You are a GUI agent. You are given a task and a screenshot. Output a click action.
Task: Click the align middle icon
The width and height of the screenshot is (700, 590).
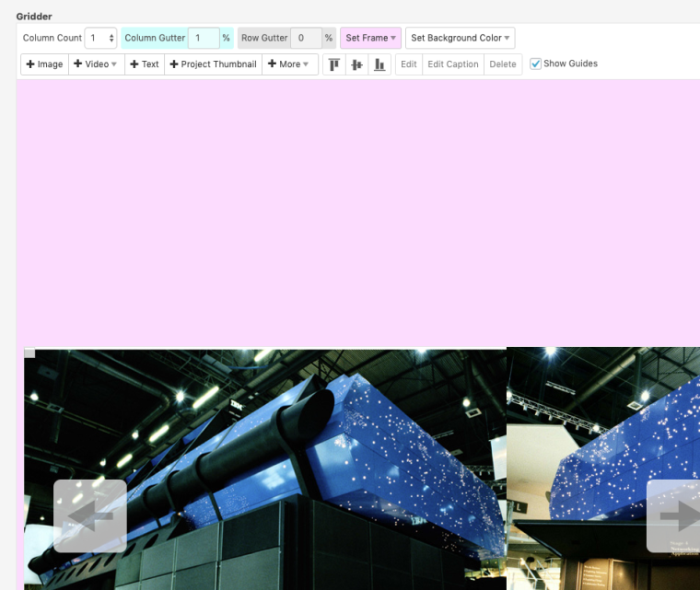pos(356,64)
